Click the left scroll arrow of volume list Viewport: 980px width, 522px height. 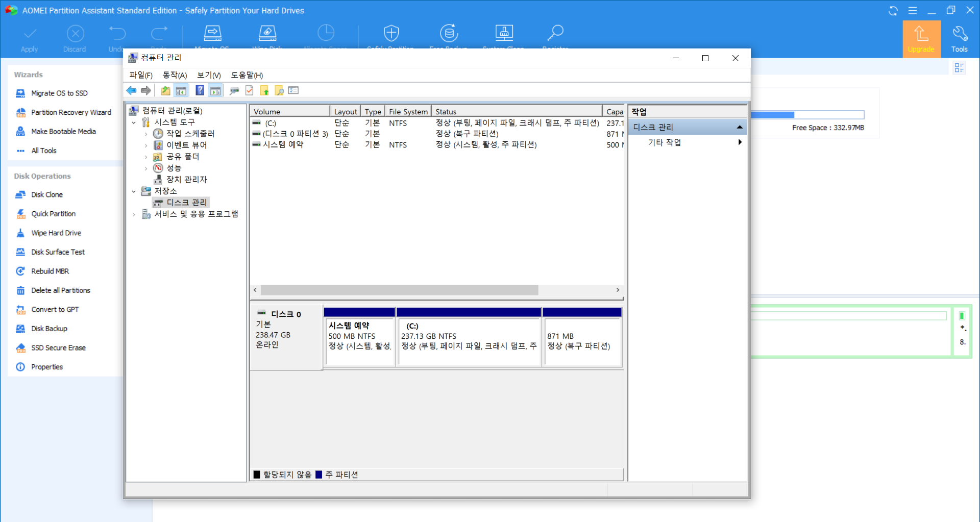[x=255, y=290]
